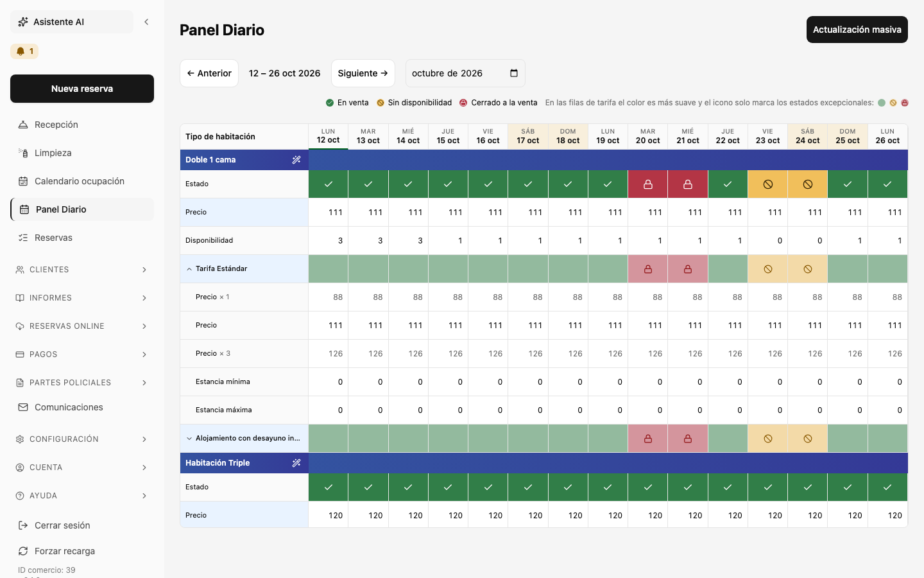
Task: Click the Nueva reserva button
Action: (82, 89)
